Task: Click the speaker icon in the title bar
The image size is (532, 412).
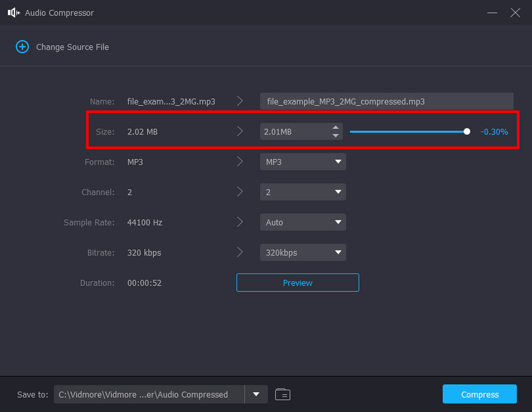Action: pyautogui.click(x=13, y=12)
